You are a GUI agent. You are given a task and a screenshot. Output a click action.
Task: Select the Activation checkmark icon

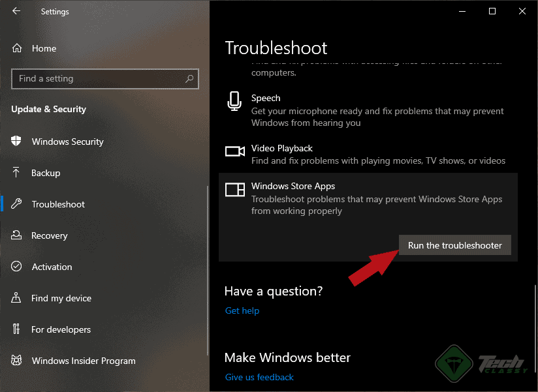[x=16, y=267]
